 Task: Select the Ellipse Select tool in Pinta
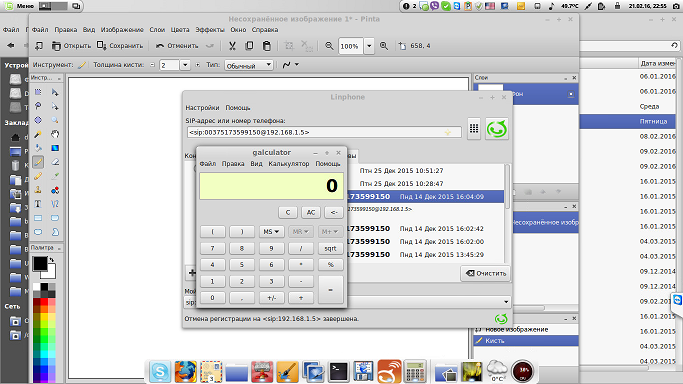tap(38, 120)
